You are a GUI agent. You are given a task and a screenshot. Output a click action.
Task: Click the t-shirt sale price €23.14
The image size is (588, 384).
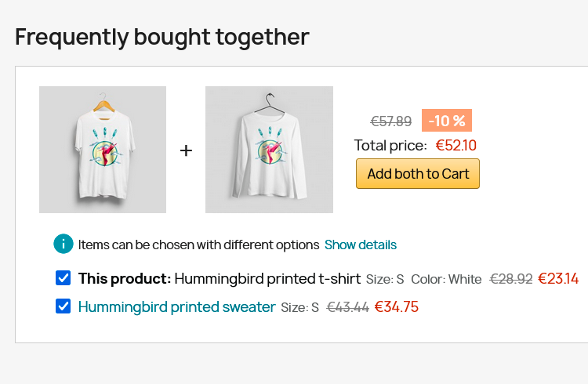pos(558,279)
